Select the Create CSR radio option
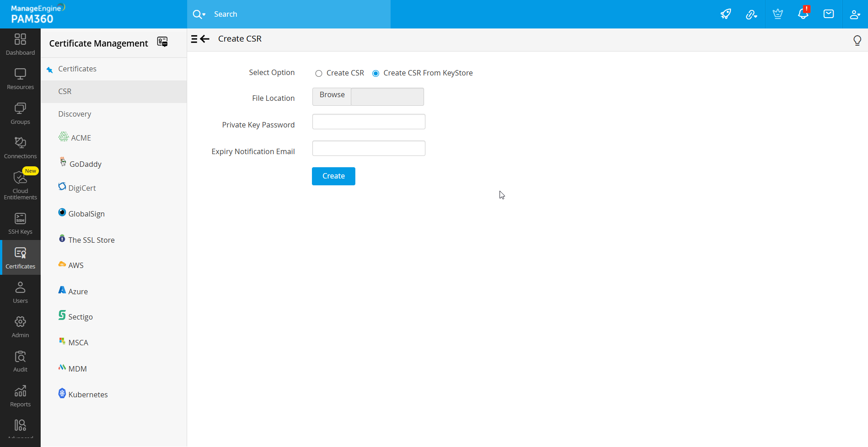The height and width of the screenshot is (447, 868). tap(319, 73)
